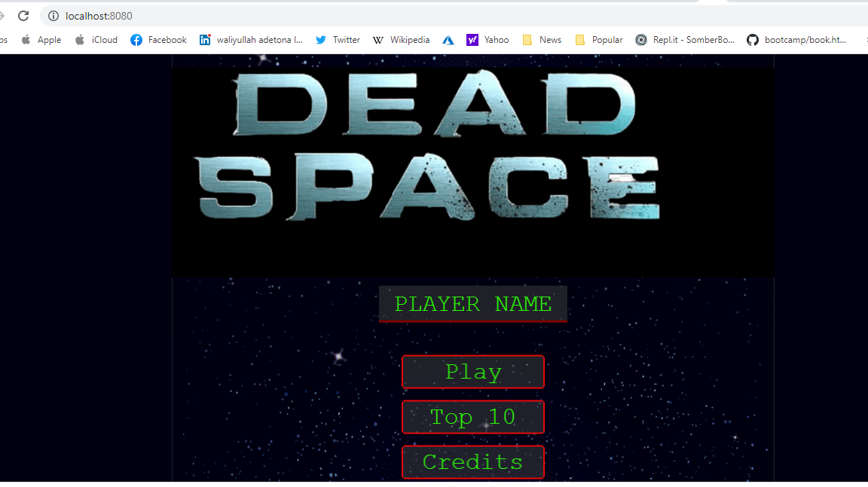Open the Wikipedia bookmark
This screenshot has height=487, width=868.
click(402, 40)
